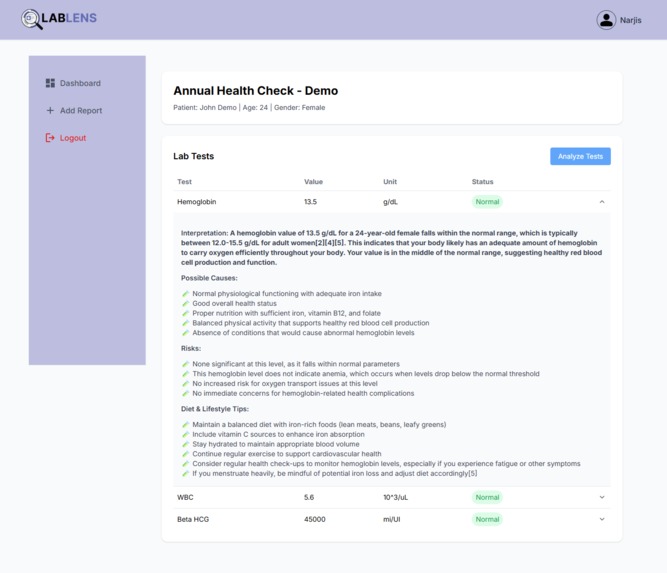
Task: Collapse the Hemoglobin row details
Action: pyautogui.click(x=602, y=202)
